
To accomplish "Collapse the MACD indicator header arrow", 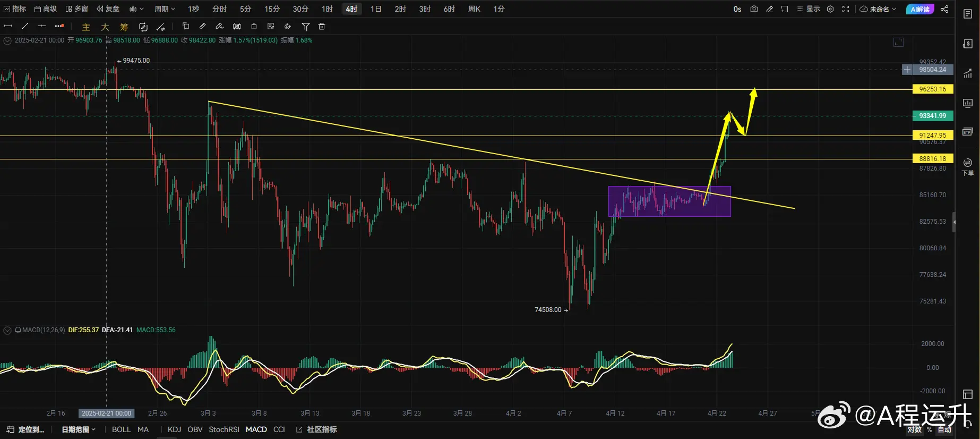I will 7,330.
